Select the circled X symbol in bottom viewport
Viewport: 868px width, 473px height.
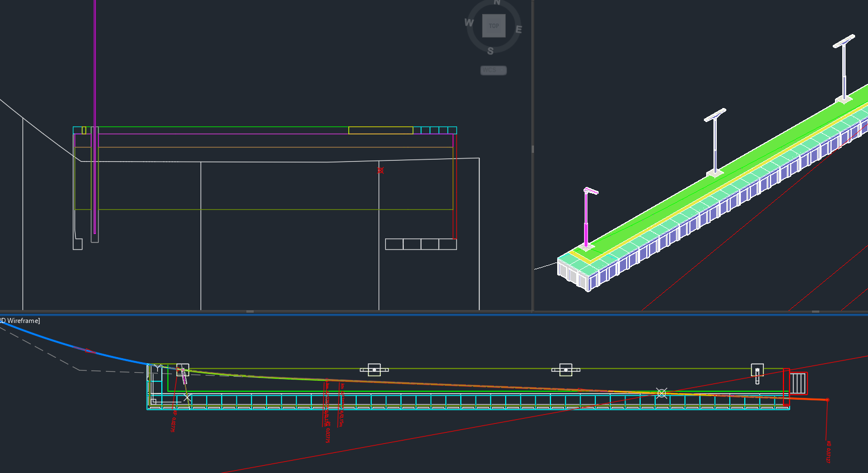661,393
